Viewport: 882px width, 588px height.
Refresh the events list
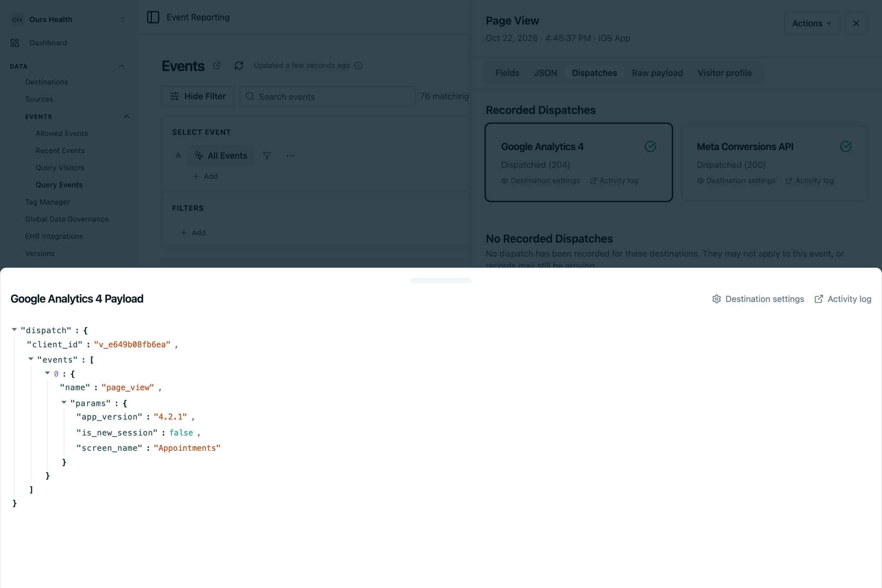coord(239,66)
